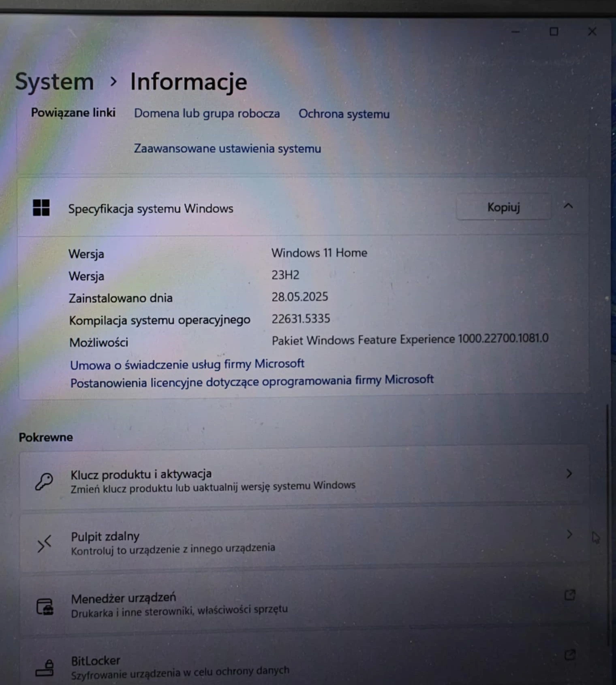616x685 pixels.
Task: Click the Device Manager icon
Action: coord(45,607)
